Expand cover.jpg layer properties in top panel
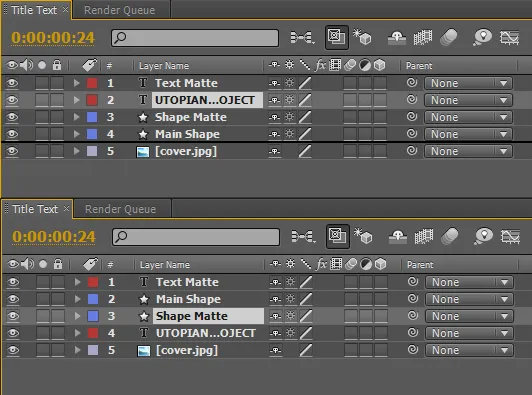Screen dimensions: 532x395 77,151
